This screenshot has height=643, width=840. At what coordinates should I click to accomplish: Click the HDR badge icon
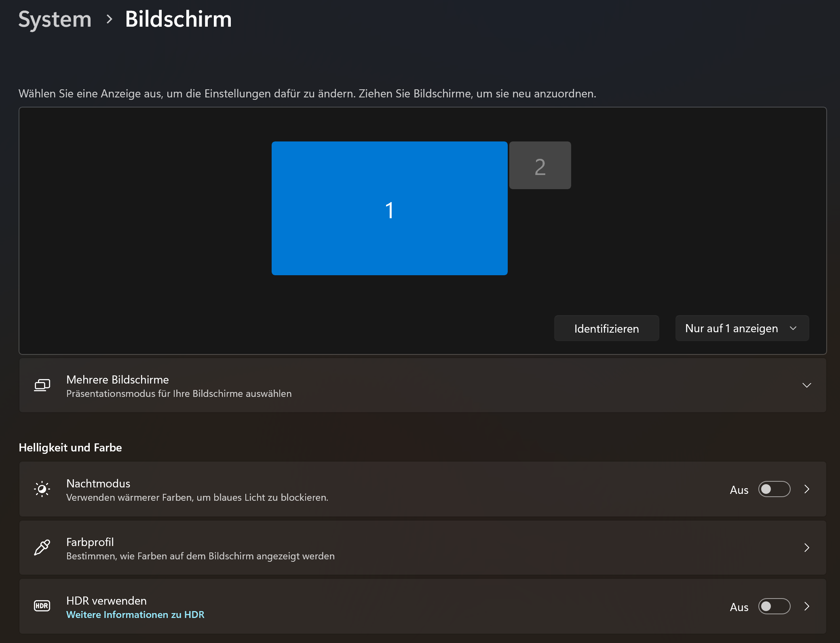coord(42,606)
